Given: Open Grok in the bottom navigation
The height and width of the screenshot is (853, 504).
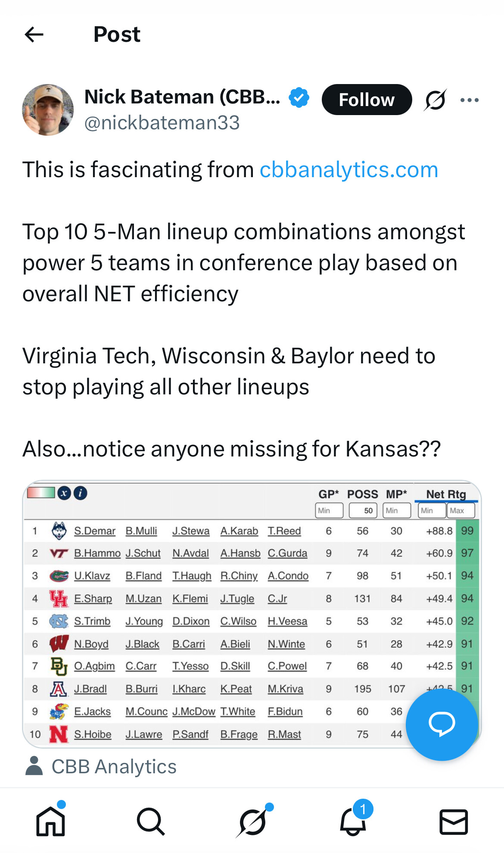Looking at the screenshot, I should 252,821.
